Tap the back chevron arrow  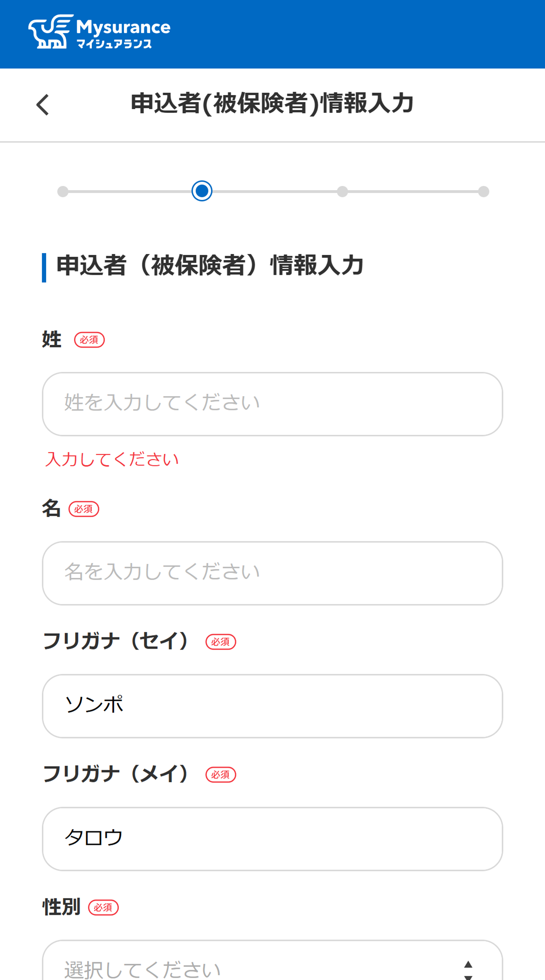42,104
